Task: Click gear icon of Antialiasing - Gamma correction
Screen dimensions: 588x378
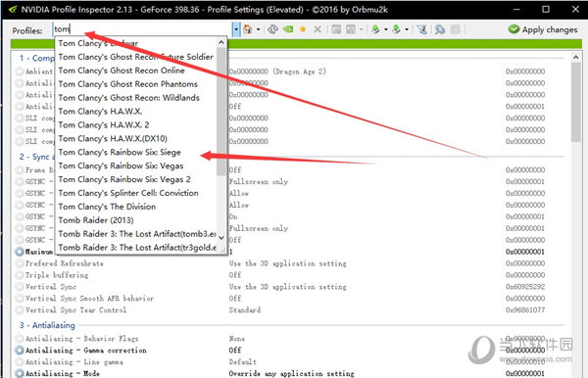Action: coord(20,351)
